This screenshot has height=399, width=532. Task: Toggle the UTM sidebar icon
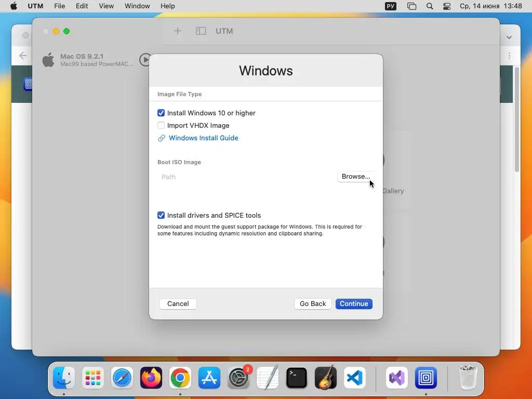201,31
